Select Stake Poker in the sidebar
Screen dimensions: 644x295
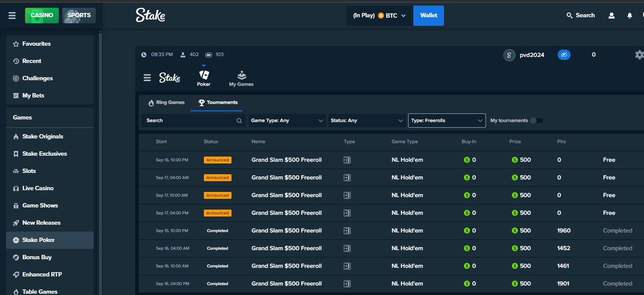[x=50, y=240]
